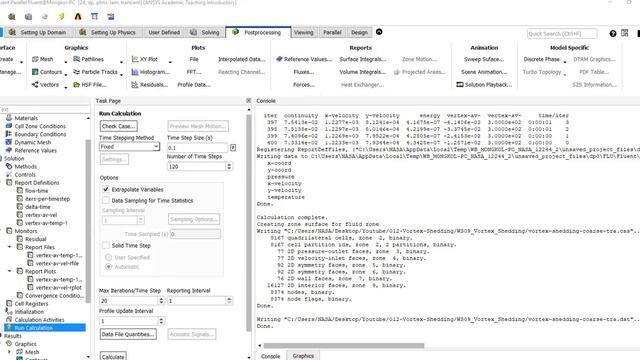640x360 pixels.
Task: Switch to the Viewing ribbon tab
Action: pyautogui.click(x=304, y=32)
